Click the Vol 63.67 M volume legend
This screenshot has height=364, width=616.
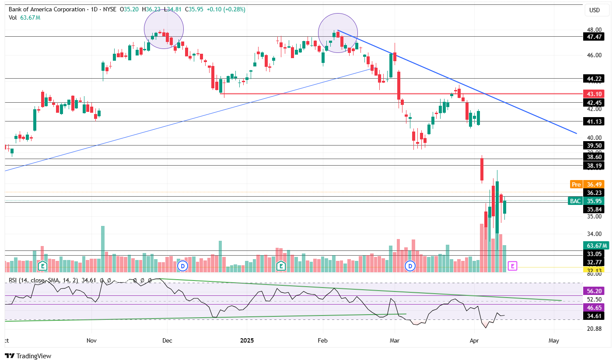(x=24, y=17)
